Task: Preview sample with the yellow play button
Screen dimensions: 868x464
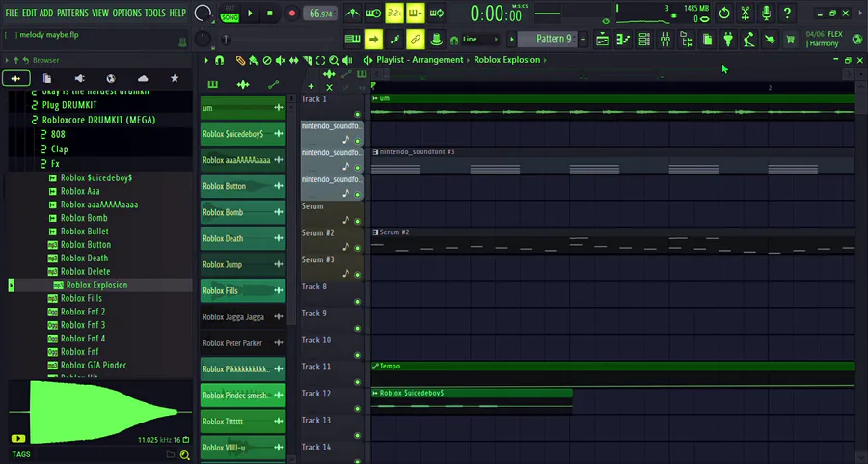Action: [x=18, y=438]
